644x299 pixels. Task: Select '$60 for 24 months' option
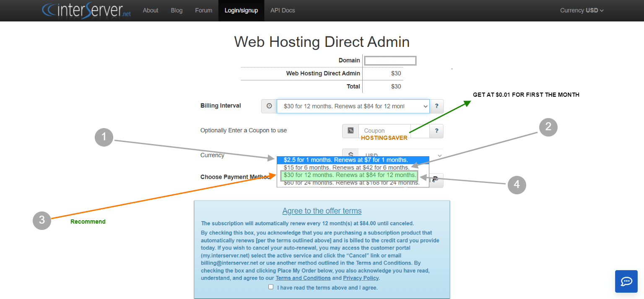(x=353, y=183)
